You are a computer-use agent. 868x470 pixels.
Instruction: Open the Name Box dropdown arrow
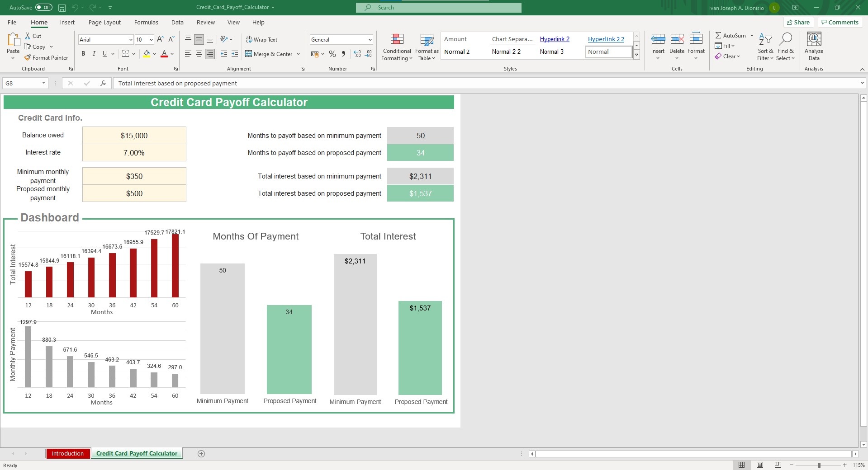tap(43, 83)
